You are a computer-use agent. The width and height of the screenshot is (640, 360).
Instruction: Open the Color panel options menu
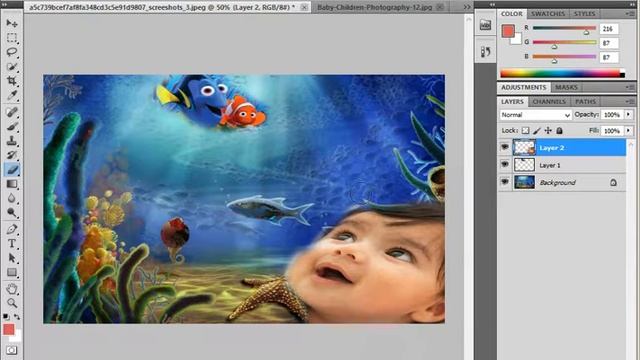pos(630,14)
